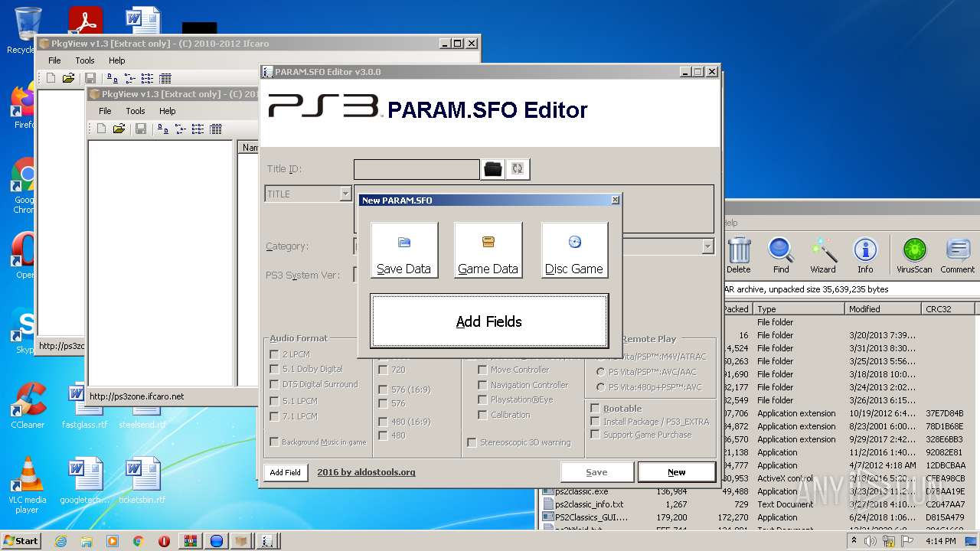Open the Category dropdown arrow
Viewport: 980px width, 551px height.
click(x=707, y=246)
